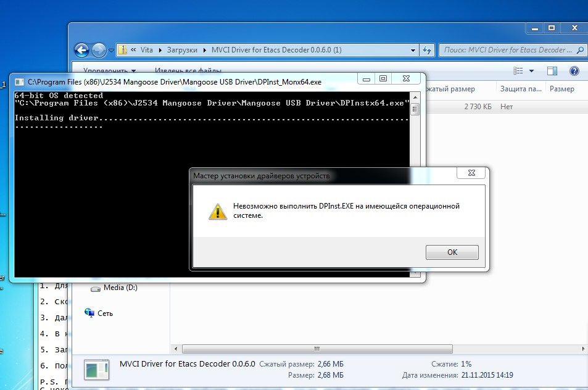
Task: Click the console window title bar icon
Action: point(19,81)
